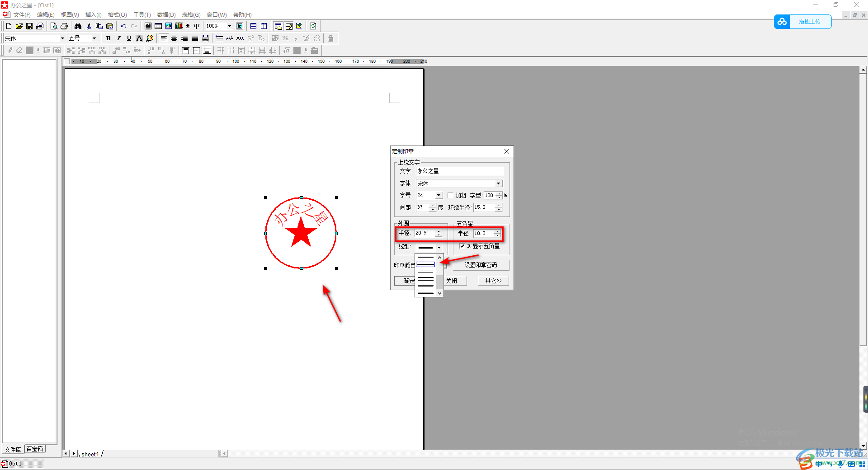Open the 帮助(H) menu

242,15
